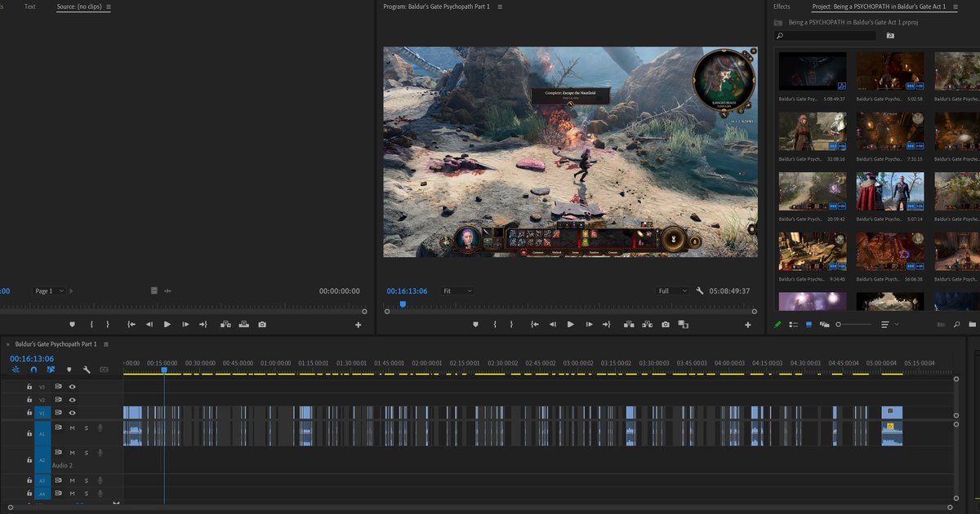
Task: Open the Program monitor button editor plus
Action: pos(747,325)
